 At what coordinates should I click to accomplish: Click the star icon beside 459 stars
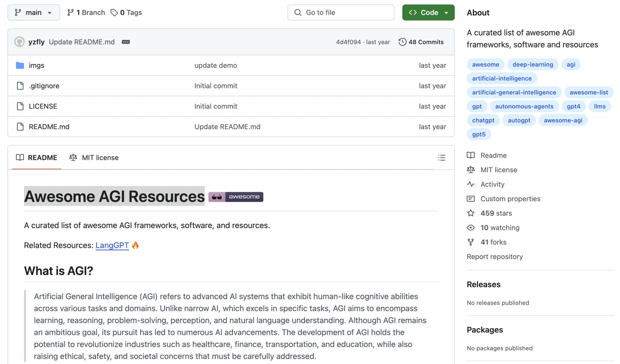470,213
